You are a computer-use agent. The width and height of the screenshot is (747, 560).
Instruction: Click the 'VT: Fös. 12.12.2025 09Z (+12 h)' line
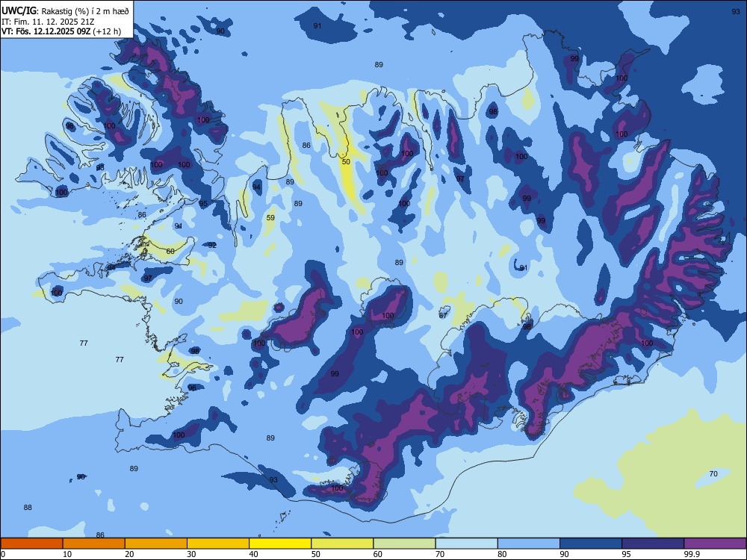pos(61,32)
